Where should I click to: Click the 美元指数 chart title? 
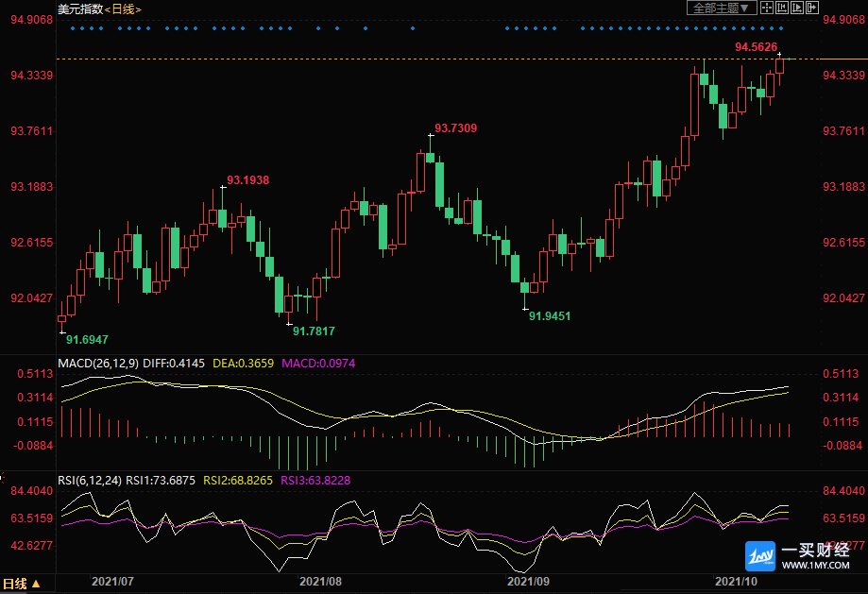pos(80,9)
